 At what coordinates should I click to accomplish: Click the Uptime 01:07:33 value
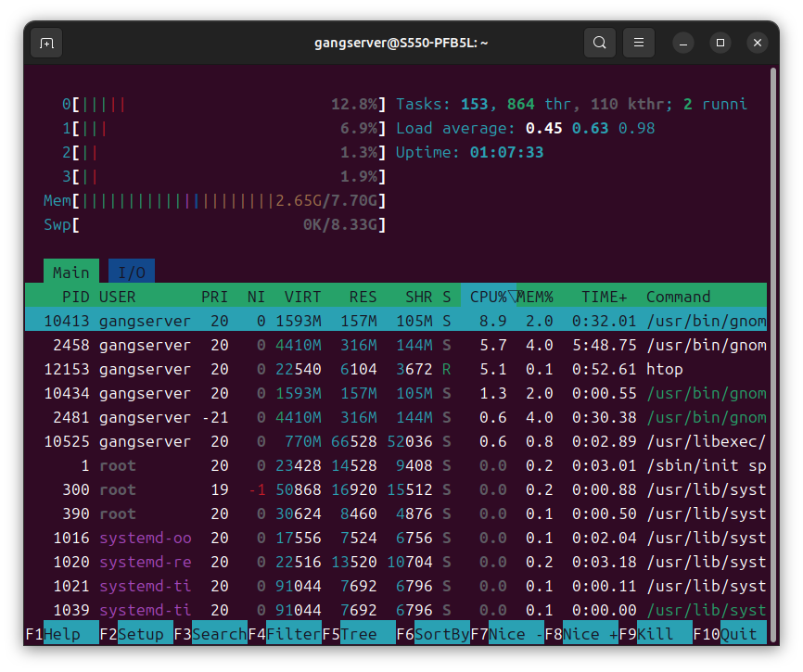[506, 153]
